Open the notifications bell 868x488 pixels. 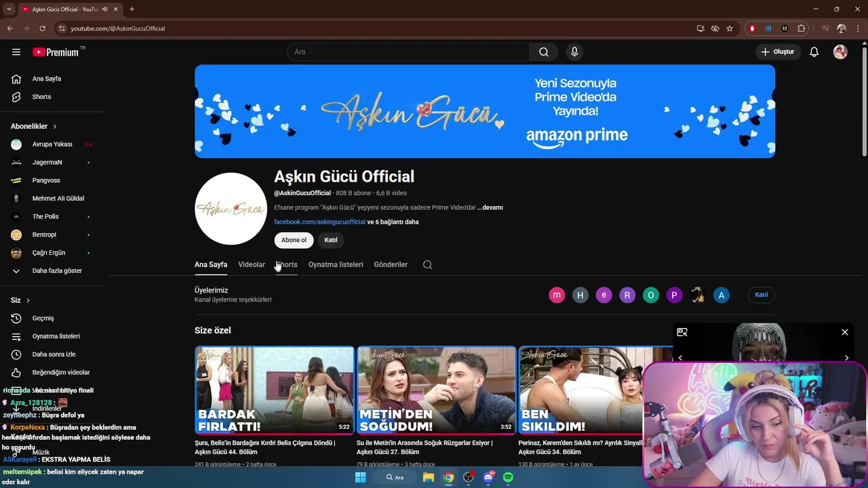814,52
